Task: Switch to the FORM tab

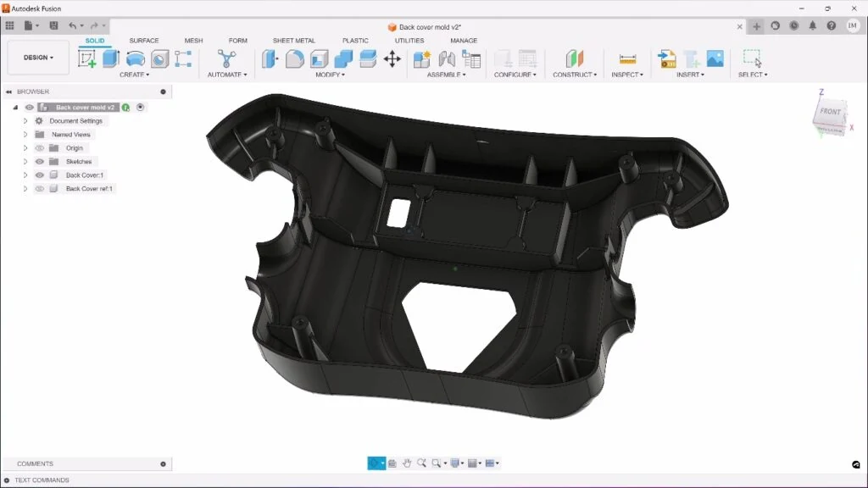Action: [x=238, y=41]
